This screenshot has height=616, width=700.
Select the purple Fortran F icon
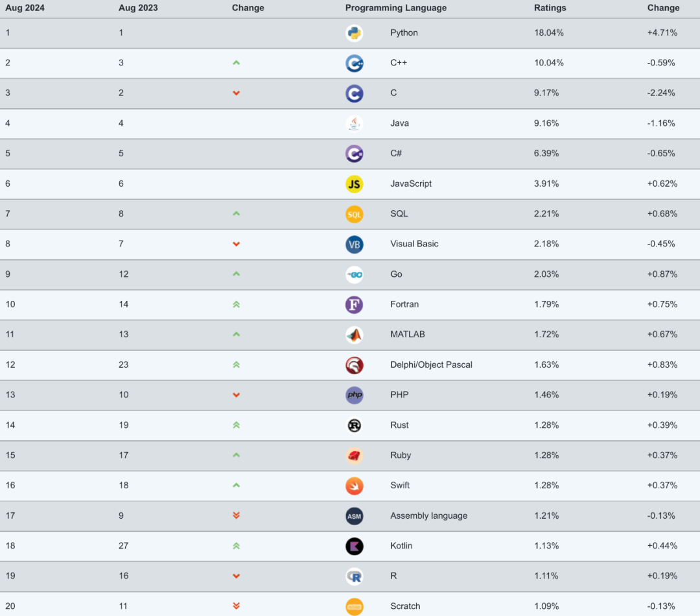(x=354, y=305)
